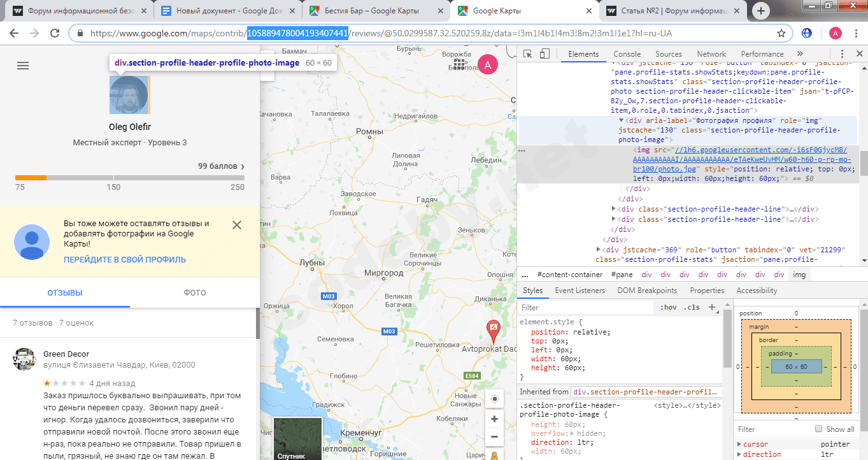
Task: Toggle the .cls element classes panel
Action: point(692,307)
